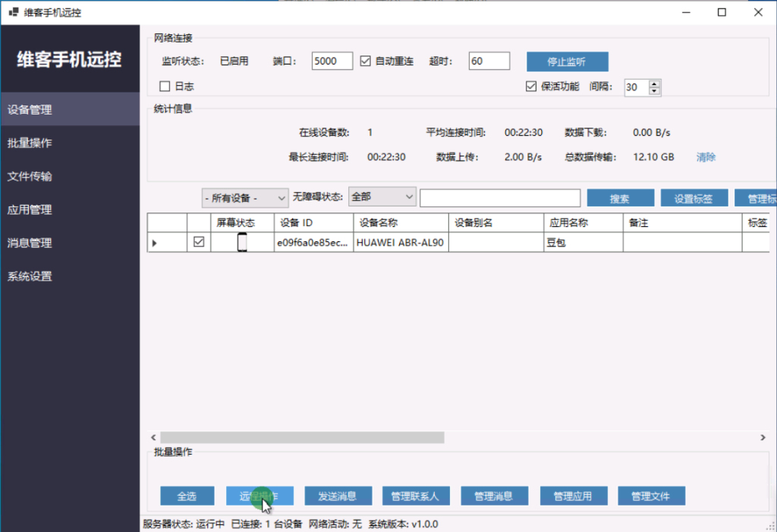This screenshot has width=777, height=532.
Task: Click the interval spinner down arrow
Action: [655, 91]
